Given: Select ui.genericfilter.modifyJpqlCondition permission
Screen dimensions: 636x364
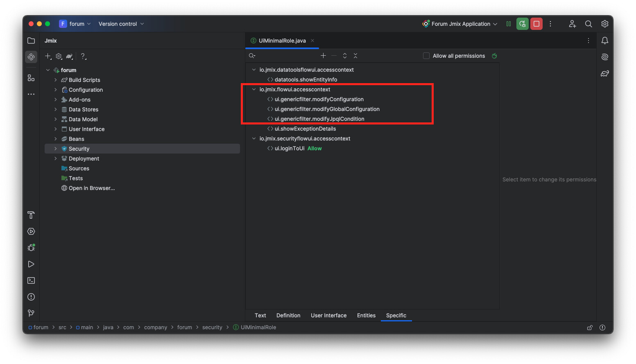Looking at the screenshot, I should point(319,119).
